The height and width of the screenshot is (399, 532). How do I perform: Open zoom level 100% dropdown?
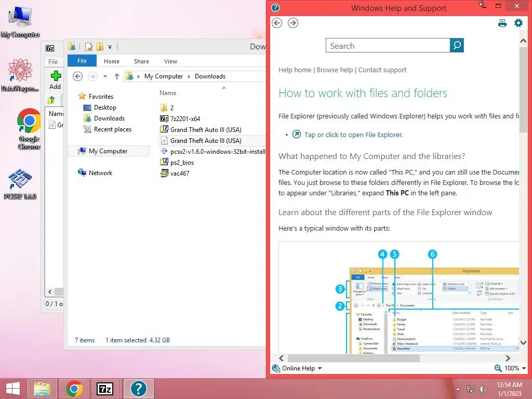(x=515, y=368)
